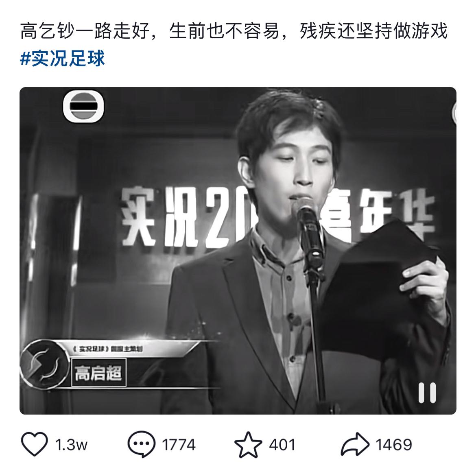Image resolution: width=476 pixels, height=476 pixels.
Task: Click the 高启超 name caption in video
Action: click(98, 373)
